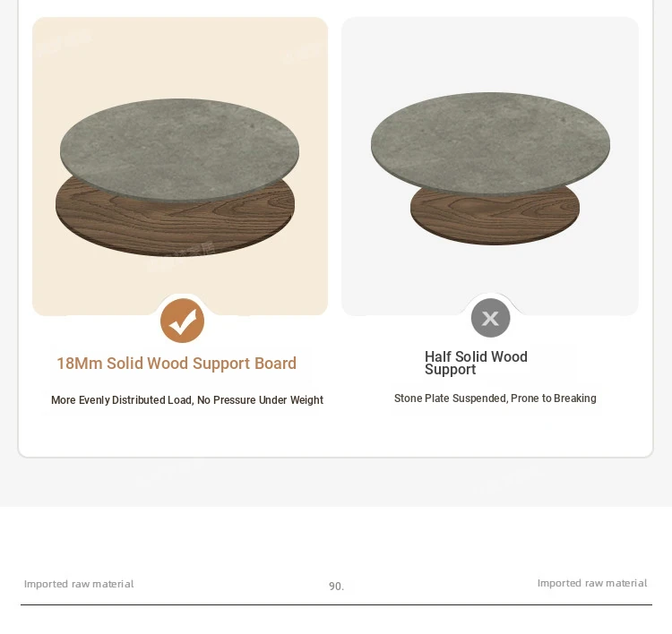Image resolution: width=672 pixels, height=634 pixels.
Task: Click the gray X icon
Action: click(491, 318)
